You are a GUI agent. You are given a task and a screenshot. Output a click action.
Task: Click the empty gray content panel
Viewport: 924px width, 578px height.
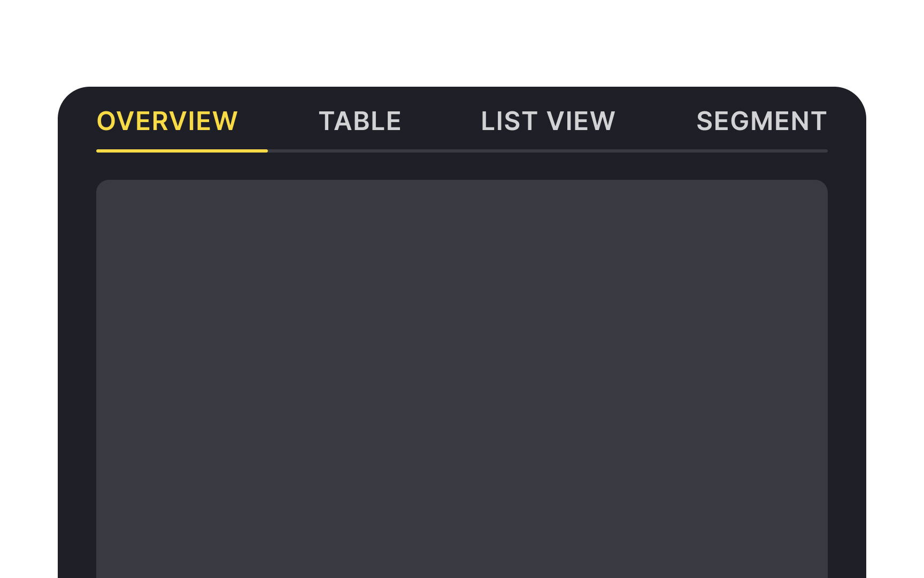[462, 375]
